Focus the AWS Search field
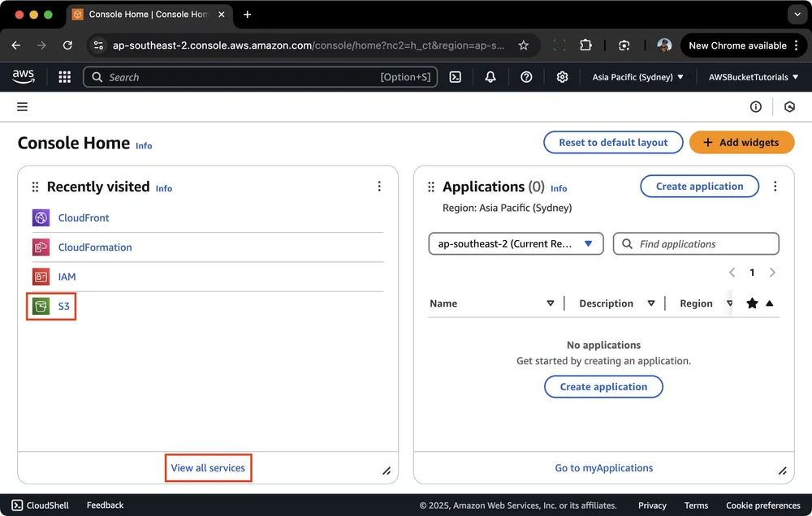Viewport: 812px width, 516px height. click(260, 77)
